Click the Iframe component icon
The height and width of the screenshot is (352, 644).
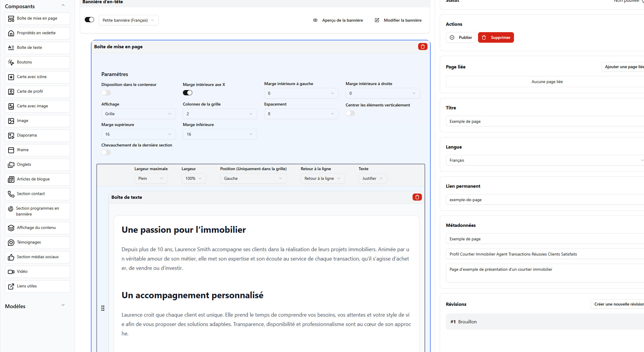pyautogui.click(x=11, y=150)
